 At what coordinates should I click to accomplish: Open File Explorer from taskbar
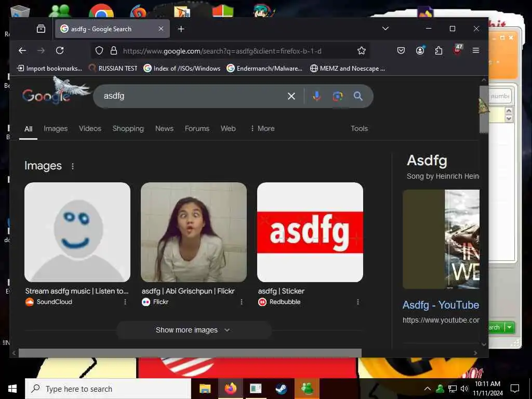tap(205, 389)
